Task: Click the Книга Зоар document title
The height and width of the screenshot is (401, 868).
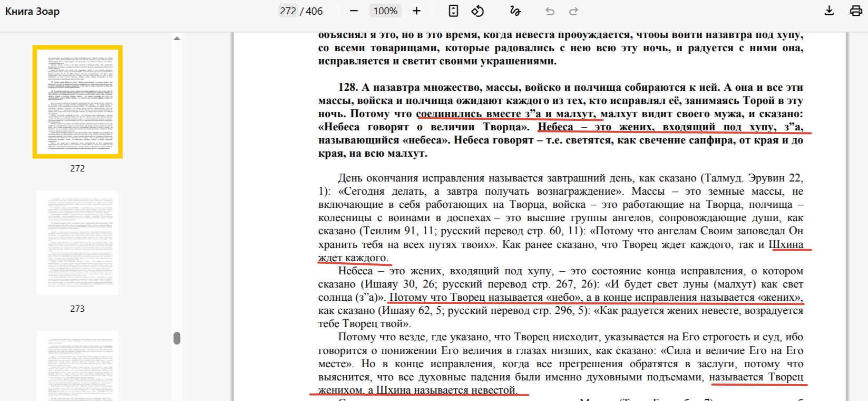Action: point(33,11)
